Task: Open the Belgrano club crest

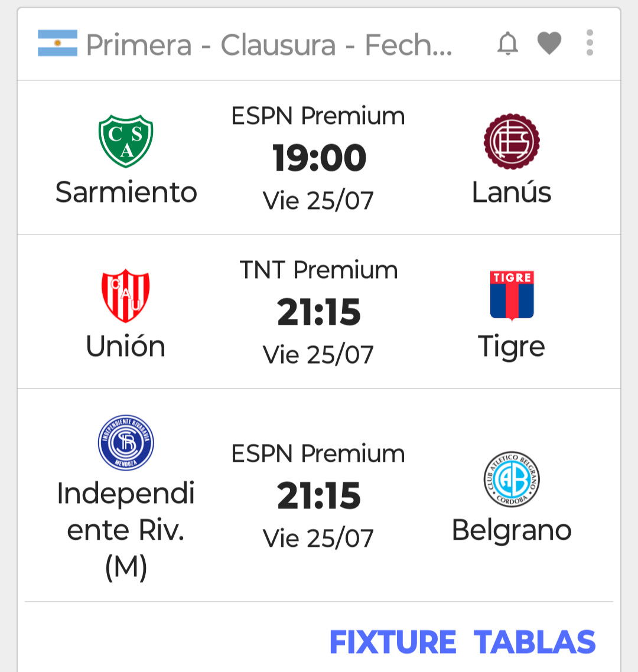Action: pos(512,479)
